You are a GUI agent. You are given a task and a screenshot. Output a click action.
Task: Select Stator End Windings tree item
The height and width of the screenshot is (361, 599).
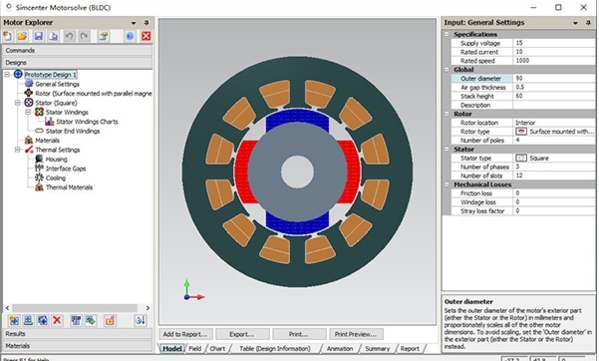(x=73, y=131)
